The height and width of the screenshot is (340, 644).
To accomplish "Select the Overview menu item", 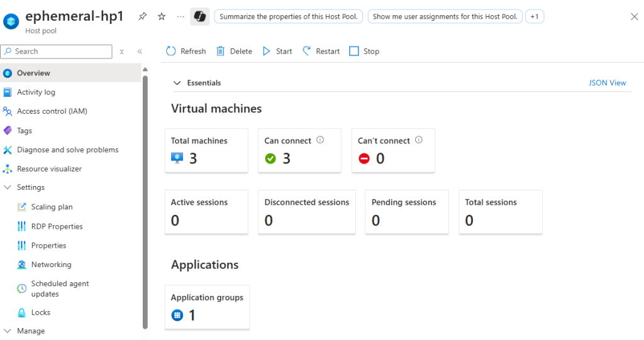I will [x=70, y=73].
